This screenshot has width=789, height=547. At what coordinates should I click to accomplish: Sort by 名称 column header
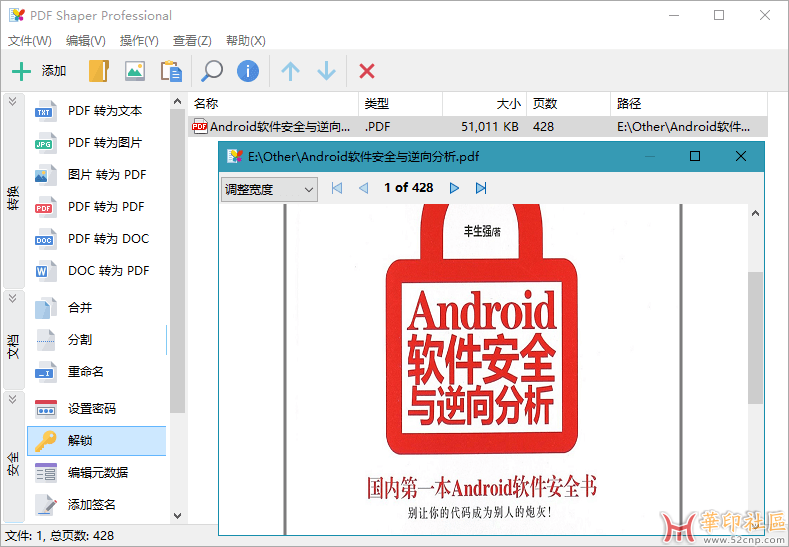(x=273, y=104)
